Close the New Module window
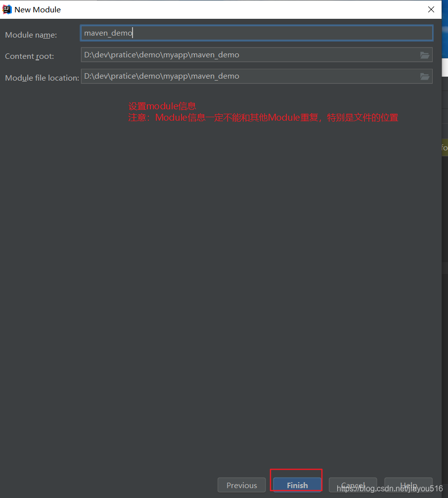The height and width of the screenshot is (498, 448). (x=431, y=9)
